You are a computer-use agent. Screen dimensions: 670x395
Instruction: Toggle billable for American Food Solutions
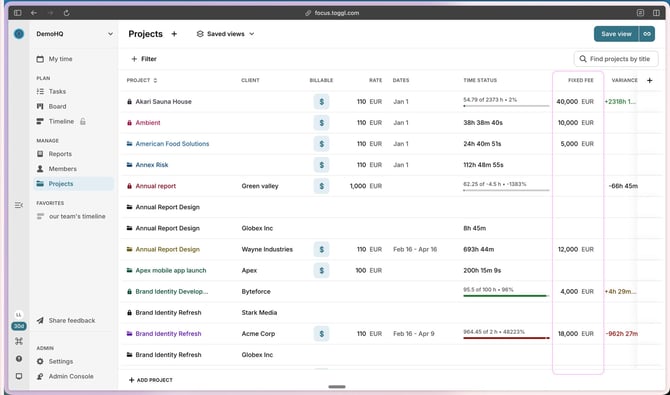[x=321, y=144]
